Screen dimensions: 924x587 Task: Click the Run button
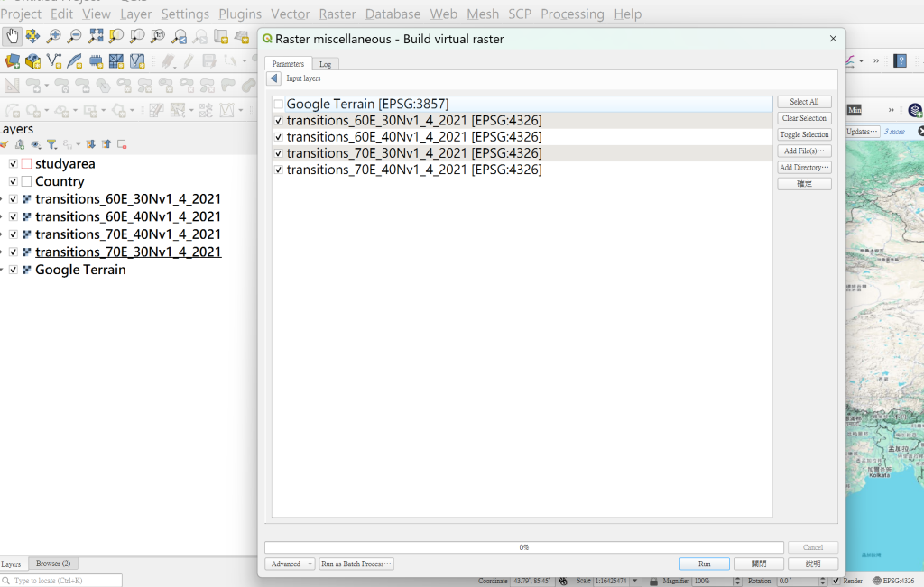pos(704,564)
